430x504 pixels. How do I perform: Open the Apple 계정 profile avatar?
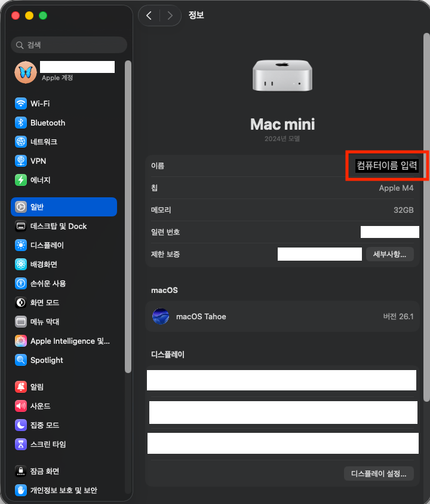coord(26,72)
